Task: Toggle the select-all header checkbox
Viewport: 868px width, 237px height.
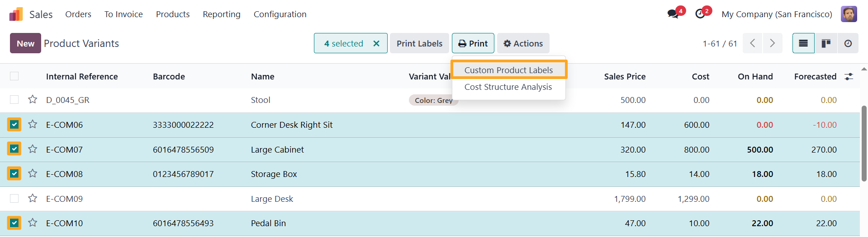Action: click(x=14, y=76)
